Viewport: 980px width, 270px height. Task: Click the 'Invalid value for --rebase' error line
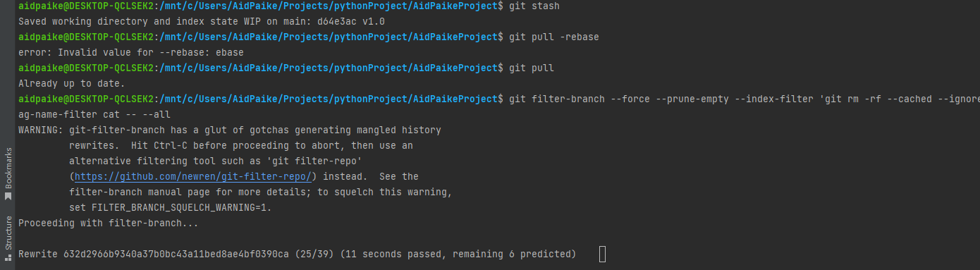(131, 52)
